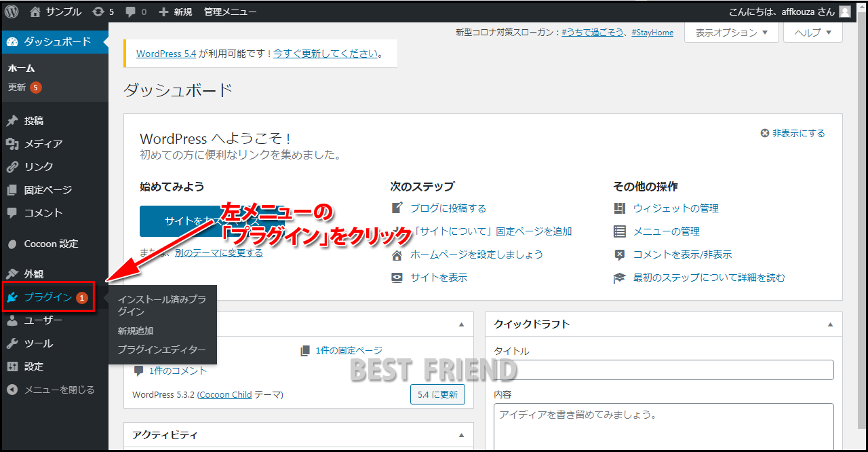868x452 pixels.
Task: Select the 外観 paintbrush icon
Action: click(12, 274)
